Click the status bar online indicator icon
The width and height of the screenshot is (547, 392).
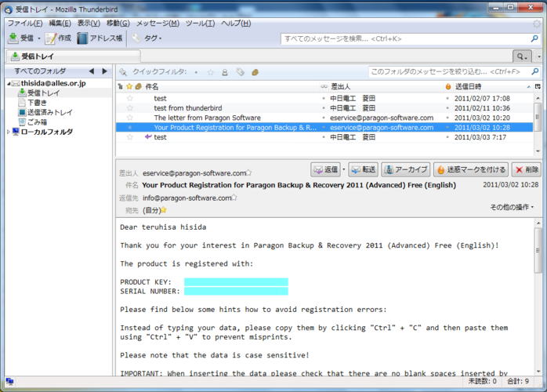9,382
